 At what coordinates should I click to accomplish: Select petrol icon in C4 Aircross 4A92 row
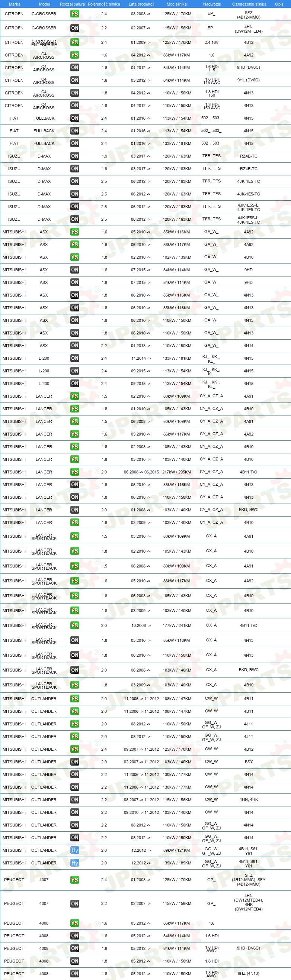[x=75, y=55]
